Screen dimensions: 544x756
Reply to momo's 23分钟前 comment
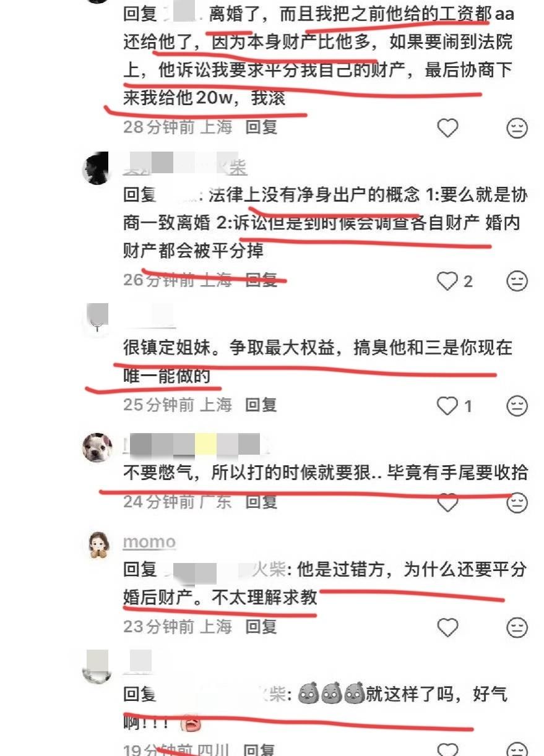[x=261, y=627]
